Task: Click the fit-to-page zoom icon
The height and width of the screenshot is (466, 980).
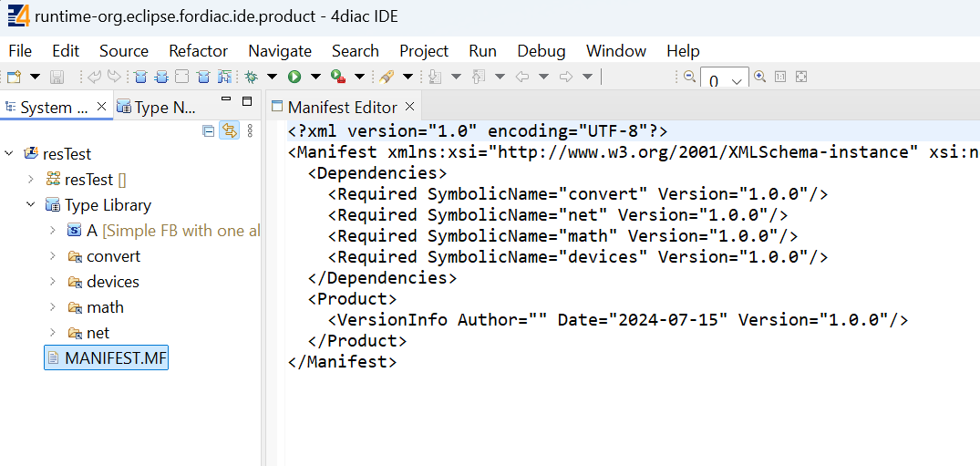Action: (801, 77)
